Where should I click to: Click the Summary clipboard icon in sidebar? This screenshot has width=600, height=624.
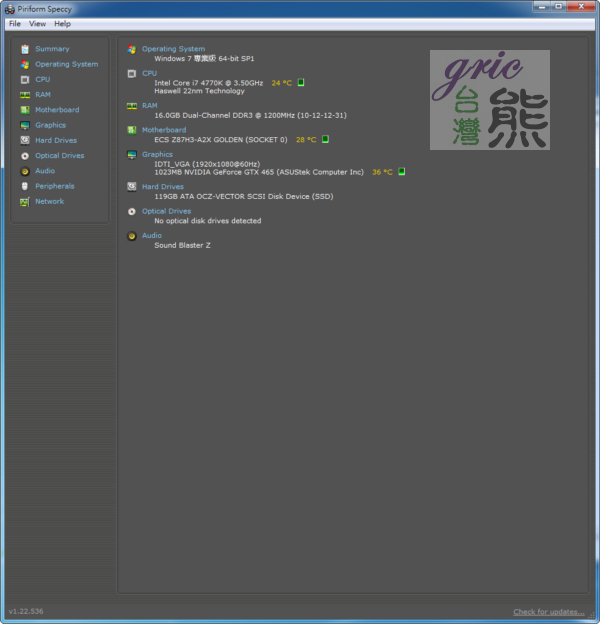click(25, 49)
